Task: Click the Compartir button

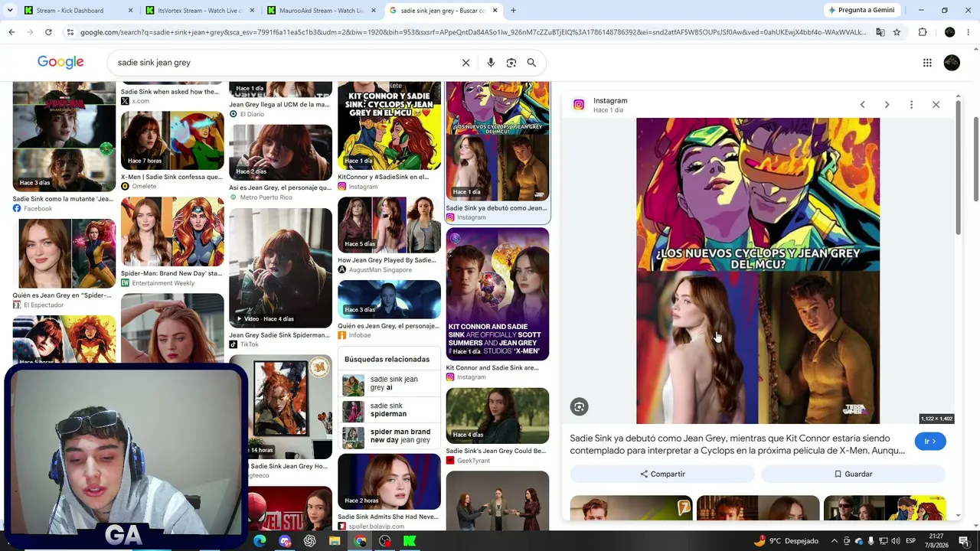Action: [663, 474]
